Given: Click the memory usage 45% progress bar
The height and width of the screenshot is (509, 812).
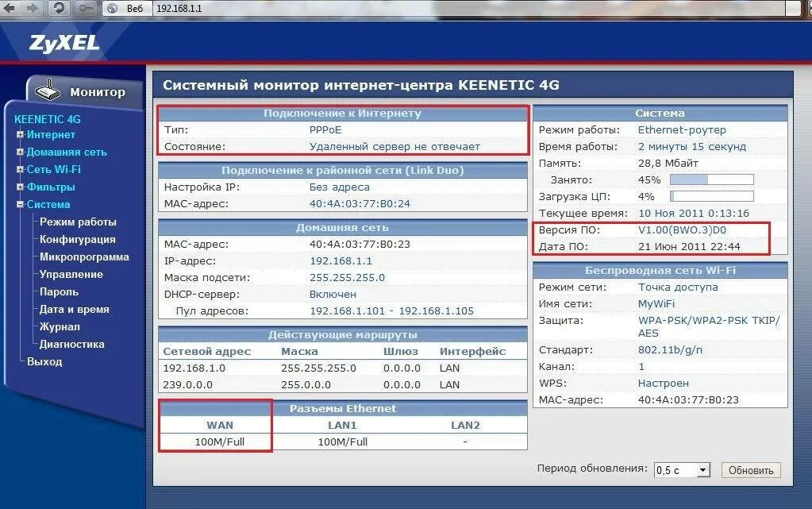Looking at the screenshot, I should (x=711, y=180).
